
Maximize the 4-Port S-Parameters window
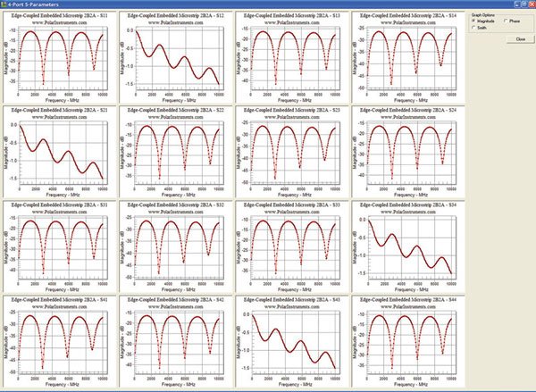click(524, 4)
